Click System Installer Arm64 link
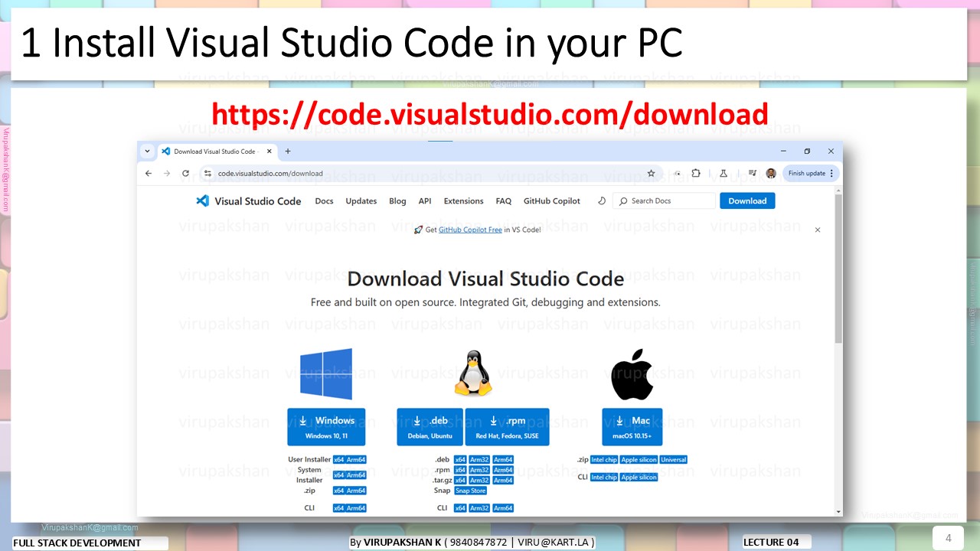Viewport: 980px width, 551px height. point(356,475)
